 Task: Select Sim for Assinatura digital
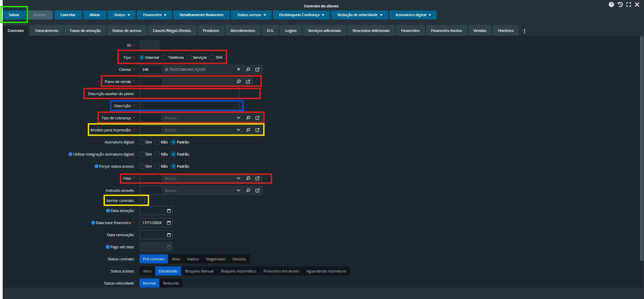142,142
